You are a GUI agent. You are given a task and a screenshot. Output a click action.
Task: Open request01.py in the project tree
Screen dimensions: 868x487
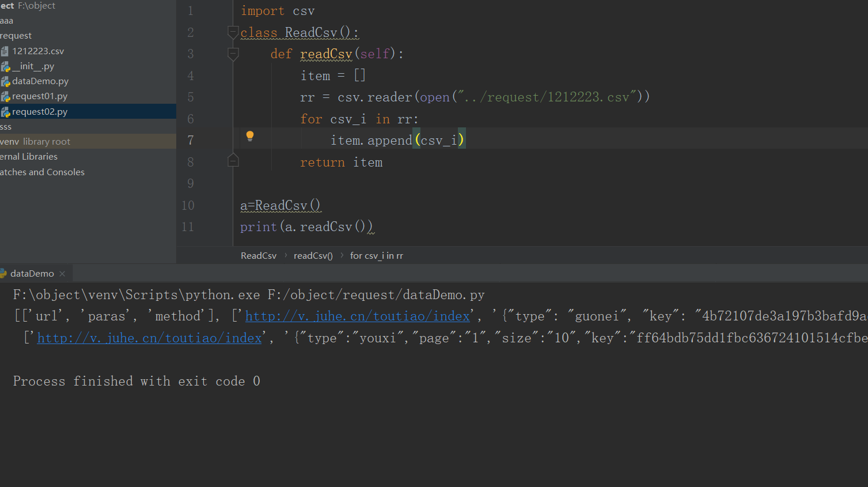[x=40, y=96]
